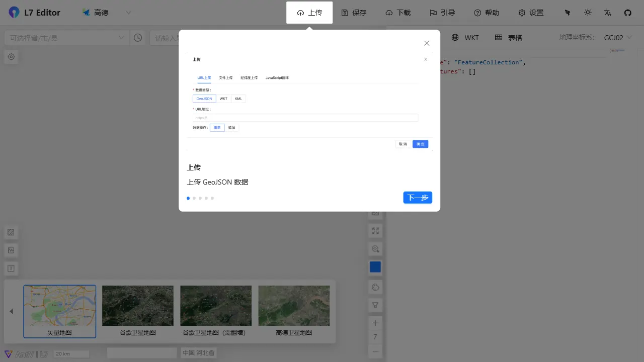Open the blue color swatch picker
644x362 pixels.
(x=375, y=267)
